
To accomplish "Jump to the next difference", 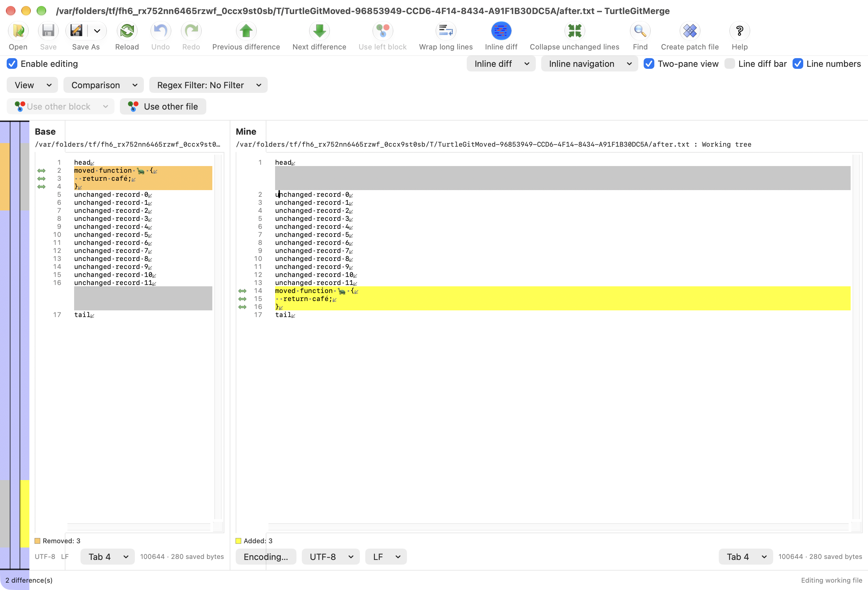I will [x=319, y=31].
